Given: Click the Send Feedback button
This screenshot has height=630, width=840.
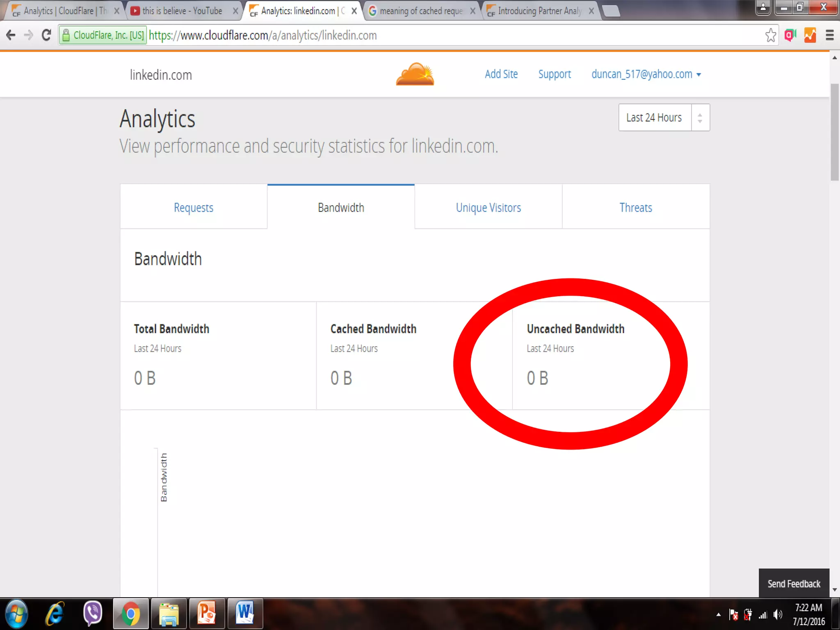Looking at the screenshot, I should [x=794, y=583].
